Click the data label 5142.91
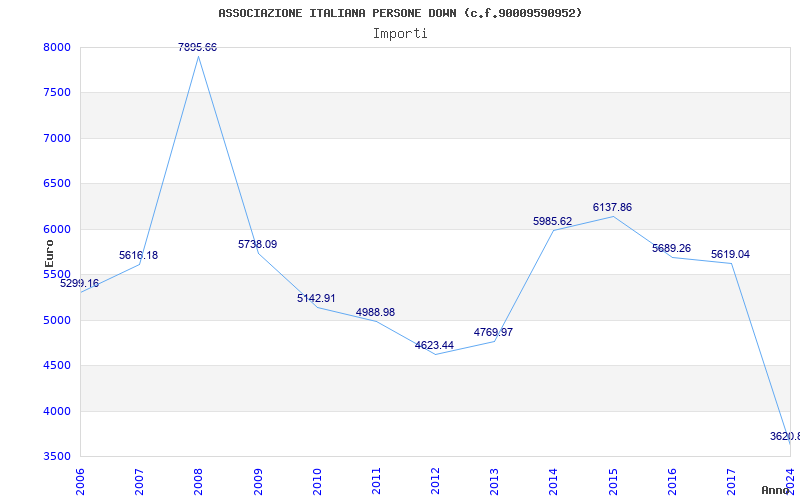 coord(316,298)
